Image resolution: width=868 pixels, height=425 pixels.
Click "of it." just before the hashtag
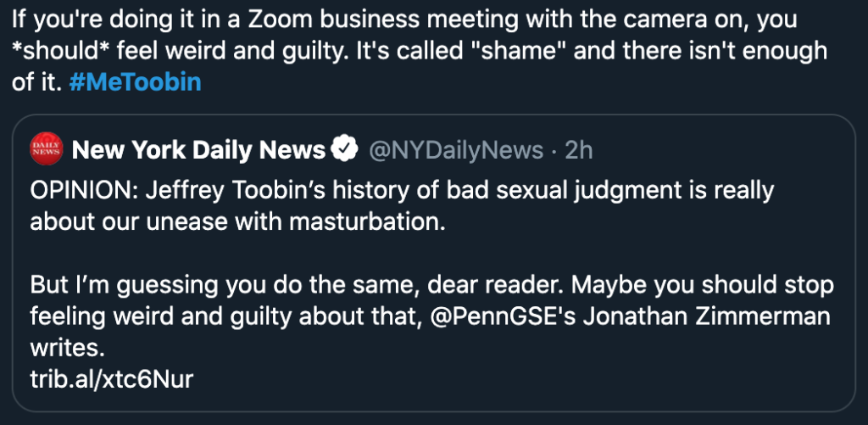[36, 82]
